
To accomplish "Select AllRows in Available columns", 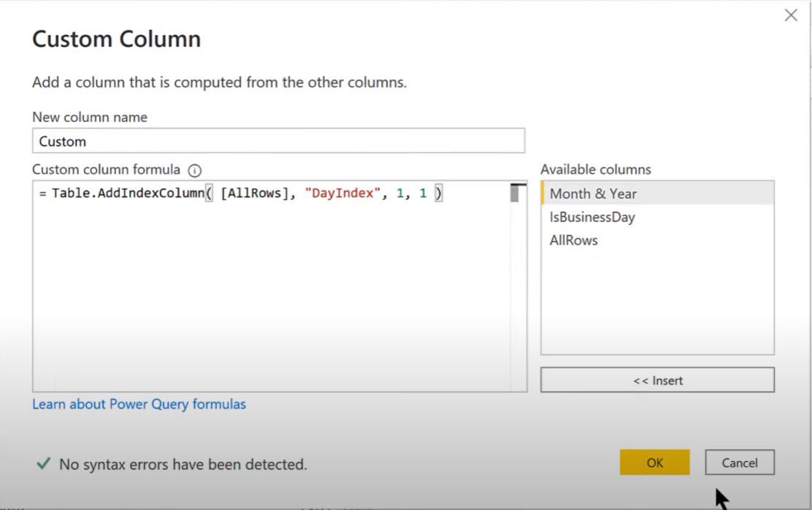I will [x=657, y=240].
